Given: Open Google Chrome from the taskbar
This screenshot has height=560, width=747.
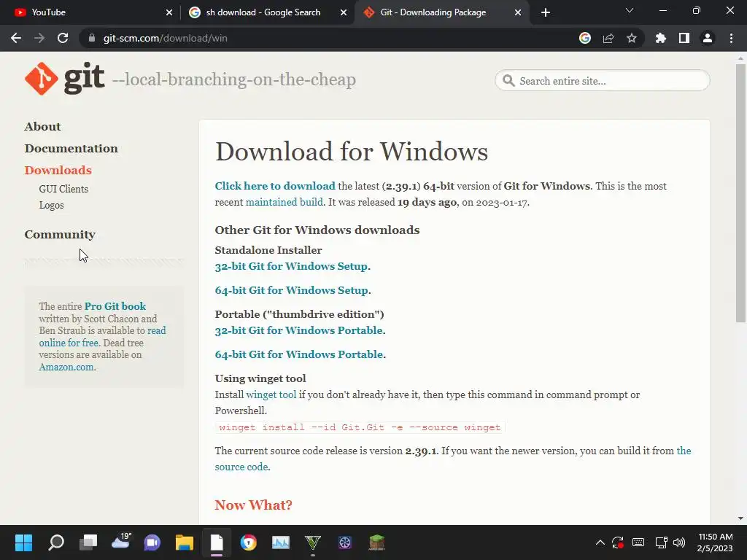Looking at the screenshot, I should 249,542.
